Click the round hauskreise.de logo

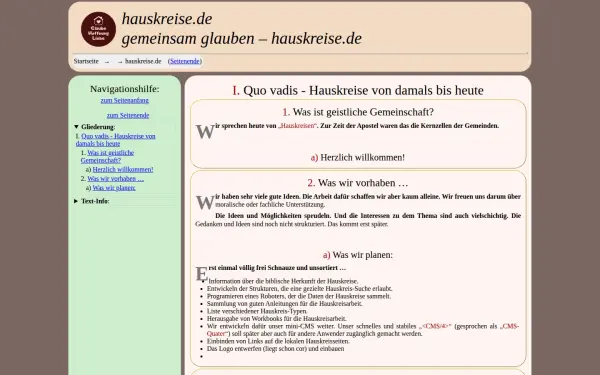tap(98, 29)
